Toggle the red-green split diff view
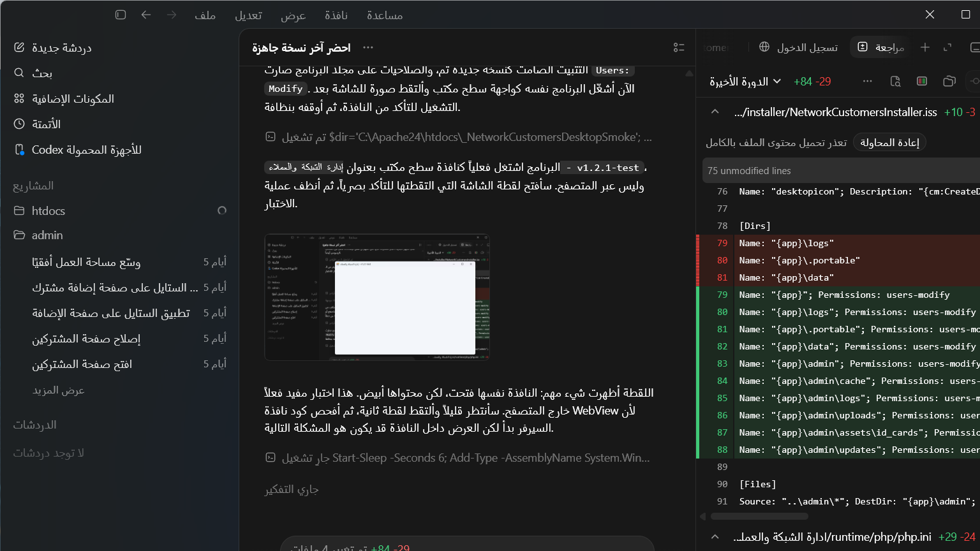 pos(922,81)
